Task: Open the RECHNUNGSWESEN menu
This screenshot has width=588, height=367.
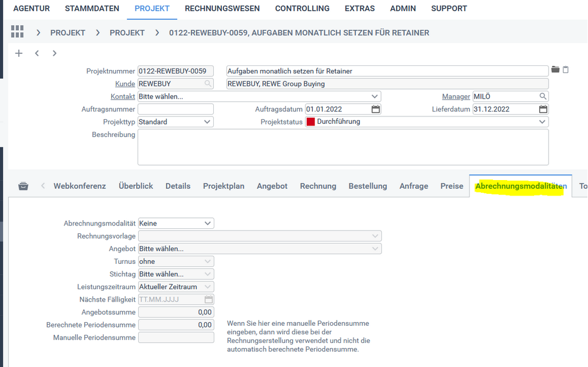Action: [222, 9]
